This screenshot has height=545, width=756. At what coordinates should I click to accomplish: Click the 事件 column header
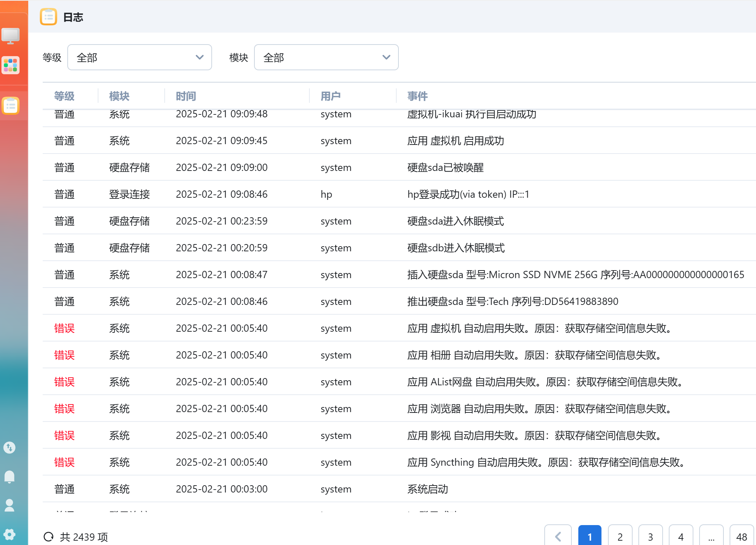click(417, 96)
